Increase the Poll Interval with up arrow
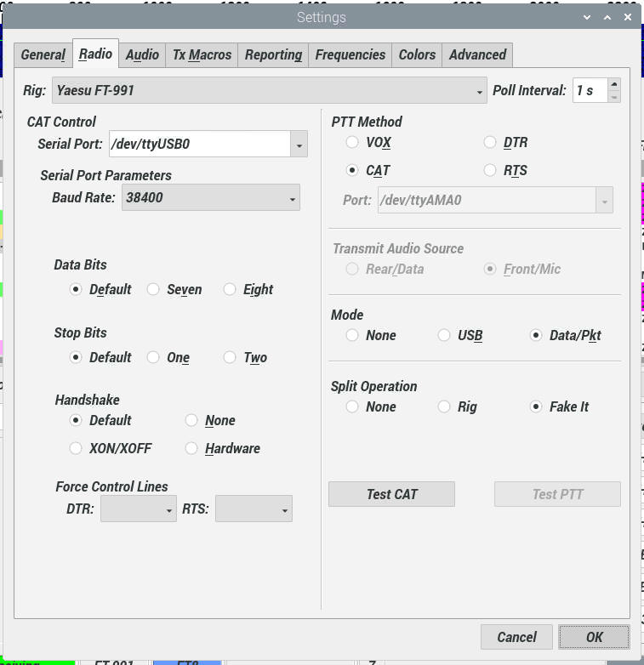 click(x=614, y=84)
